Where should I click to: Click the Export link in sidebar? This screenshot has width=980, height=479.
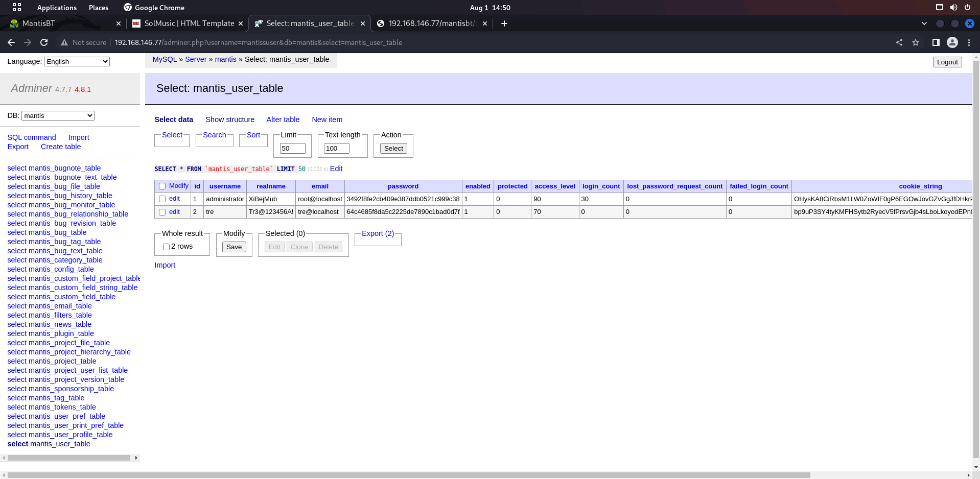pos(18,147)
